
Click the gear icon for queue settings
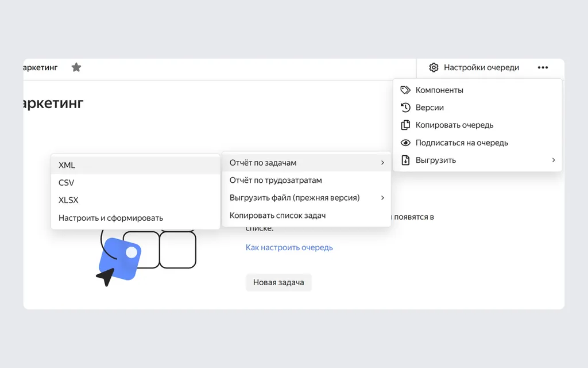tap(434, 68)
